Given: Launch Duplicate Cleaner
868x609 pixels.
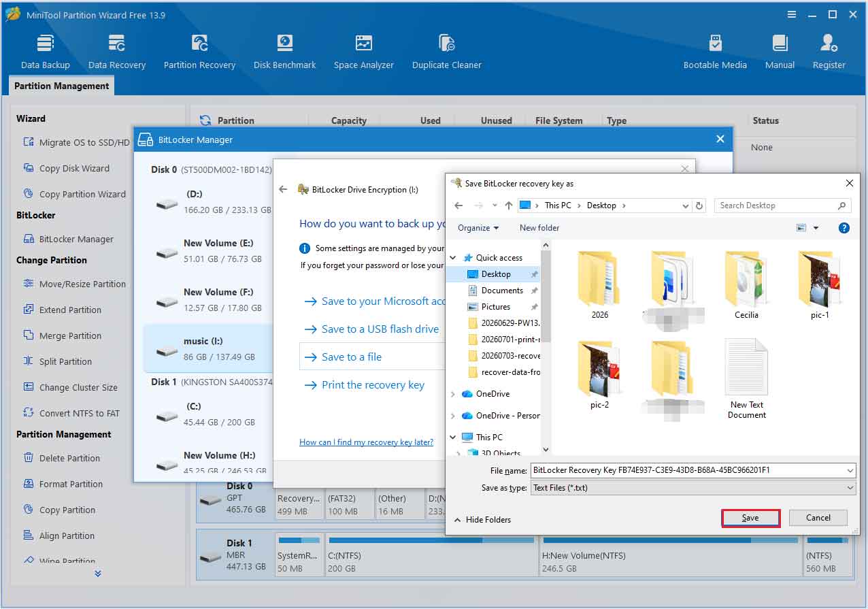Looking at the screenshot, I should 446,52.
